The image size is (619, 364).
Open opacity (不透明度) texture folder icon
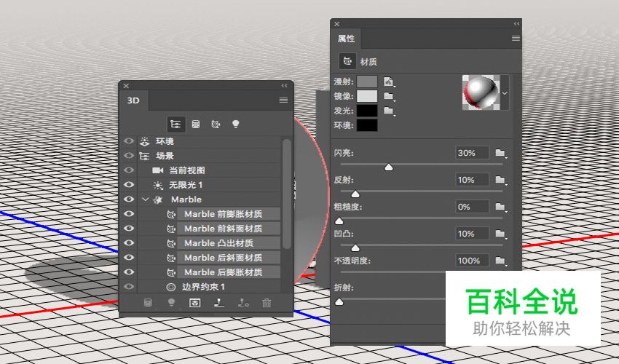(x=500, y=261)
